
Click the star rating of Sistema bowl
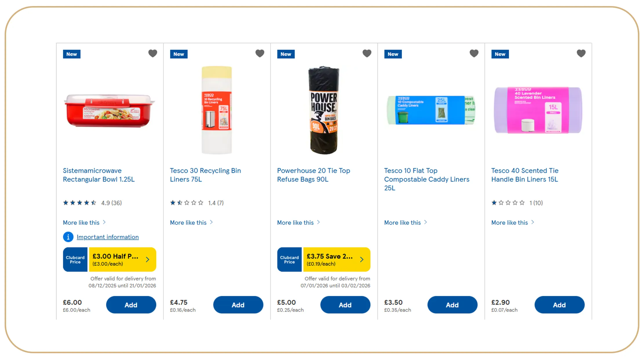[x=80, y=203]
